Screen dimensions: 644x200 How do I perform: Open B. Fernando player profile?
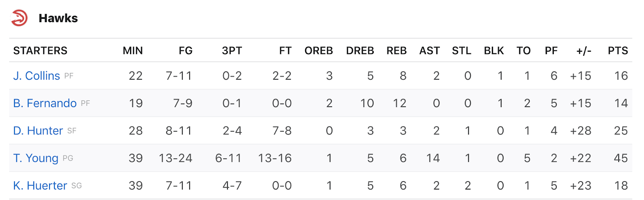[x=45, y=103]
